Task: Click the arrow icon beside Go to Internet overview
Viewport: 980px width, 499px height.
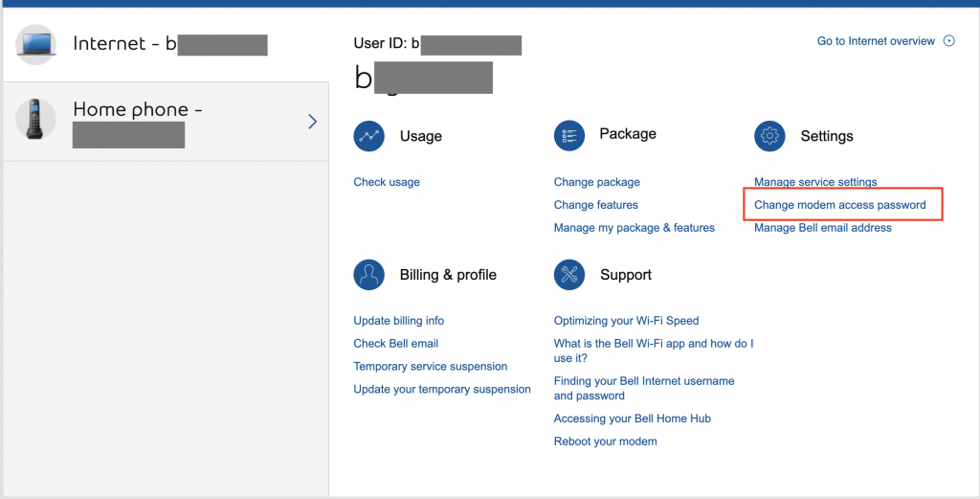Action: [949, 41]
